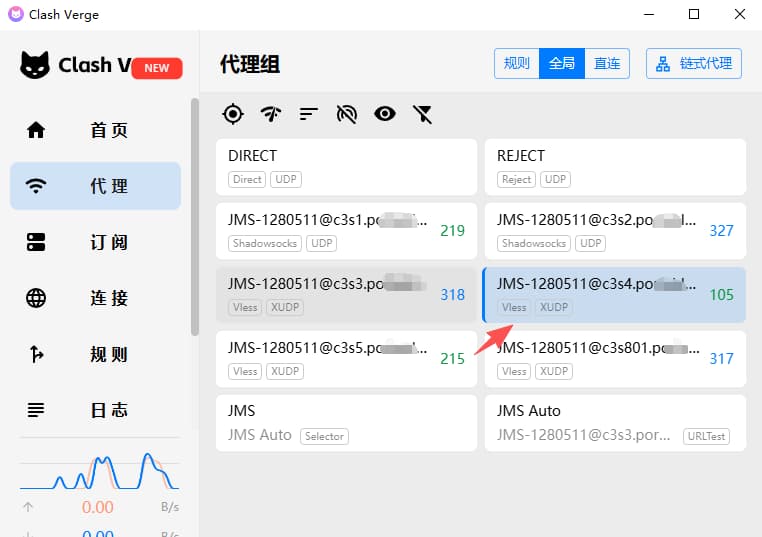The width and height of the screenshot is (762, 537).
Task: Retest the 105 delay on c3s4
Action: [721, 295]
